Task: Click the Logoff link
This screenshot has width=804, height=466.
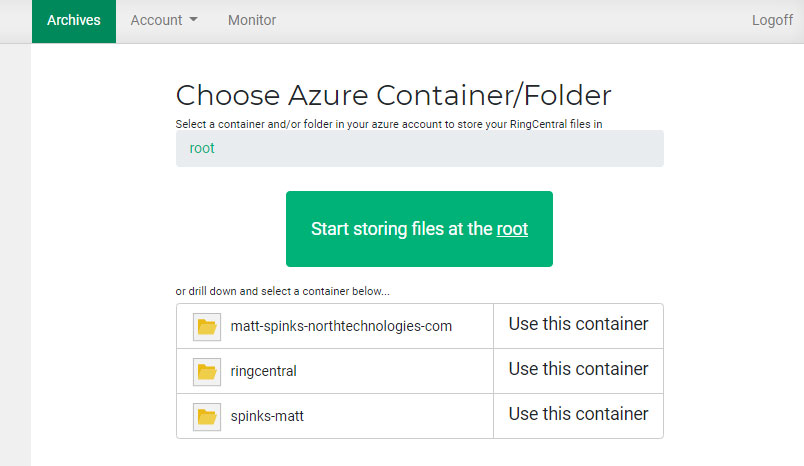Action: [x=772, y=21]
